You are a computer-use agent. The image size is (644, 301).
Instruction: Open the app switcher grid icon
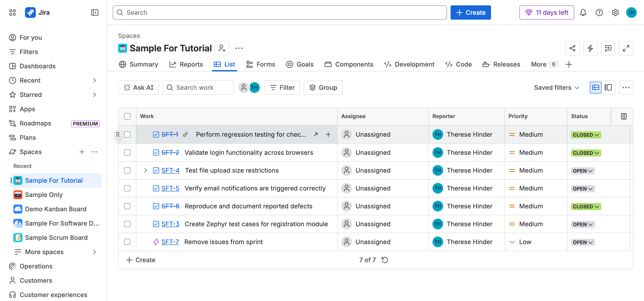click(12, 13)
